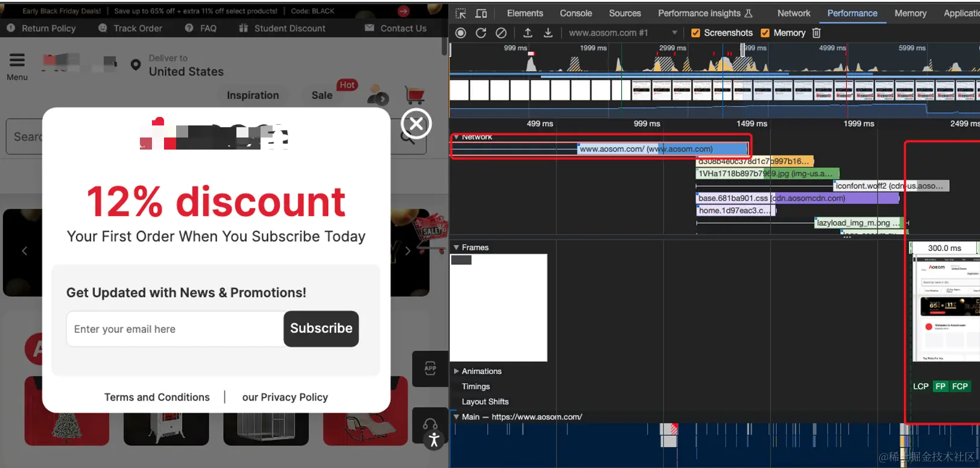Open the Elements tab

tap(525, 13)
